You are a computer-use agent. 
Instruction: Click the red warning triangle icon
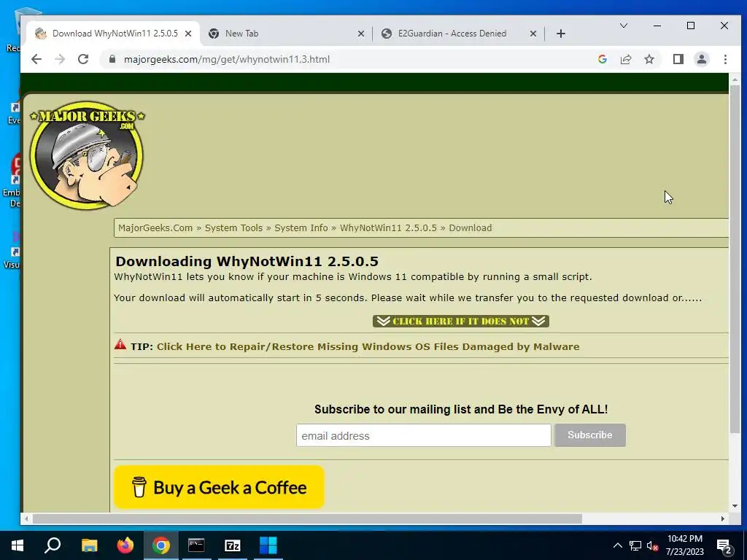point(120,344)
